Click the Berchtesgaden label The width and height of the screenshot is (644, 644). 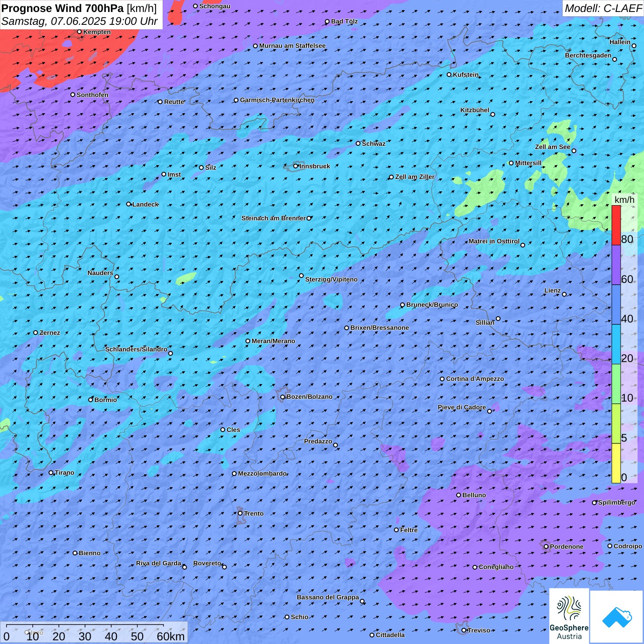(588, 55)
